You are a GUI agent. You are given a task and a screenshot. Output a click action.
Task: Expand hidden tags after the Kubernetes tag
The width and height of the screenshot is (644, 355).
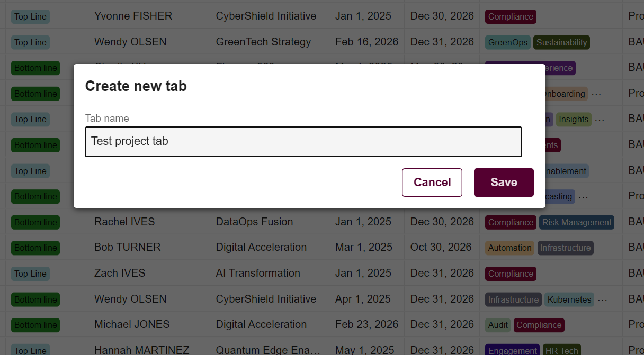click(602, 300)
